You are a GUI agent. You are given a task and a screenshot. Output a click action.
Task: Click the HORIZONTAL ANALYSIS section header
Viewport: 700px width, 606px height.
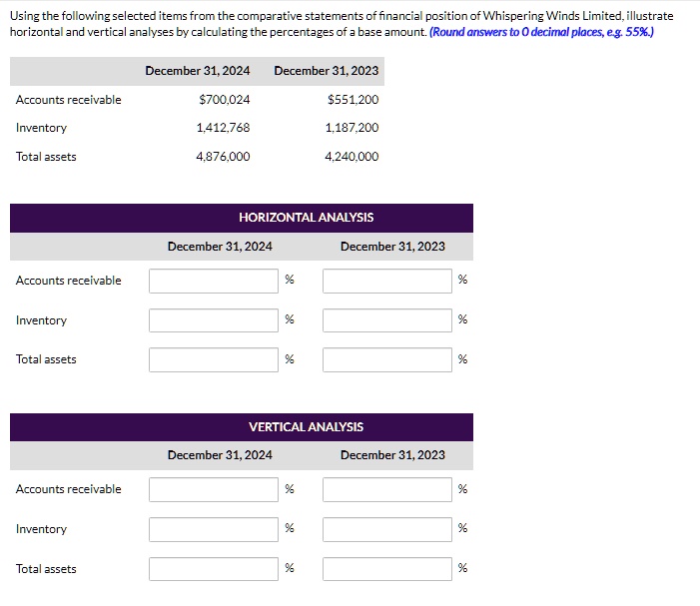click(306, 218)
